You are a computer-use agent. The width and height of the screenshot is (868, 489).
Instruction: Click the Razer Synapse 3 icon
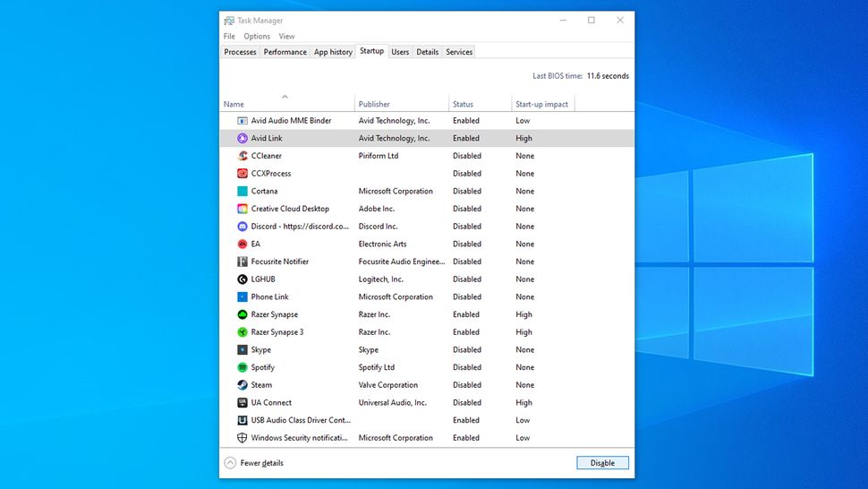coord(242,332)
